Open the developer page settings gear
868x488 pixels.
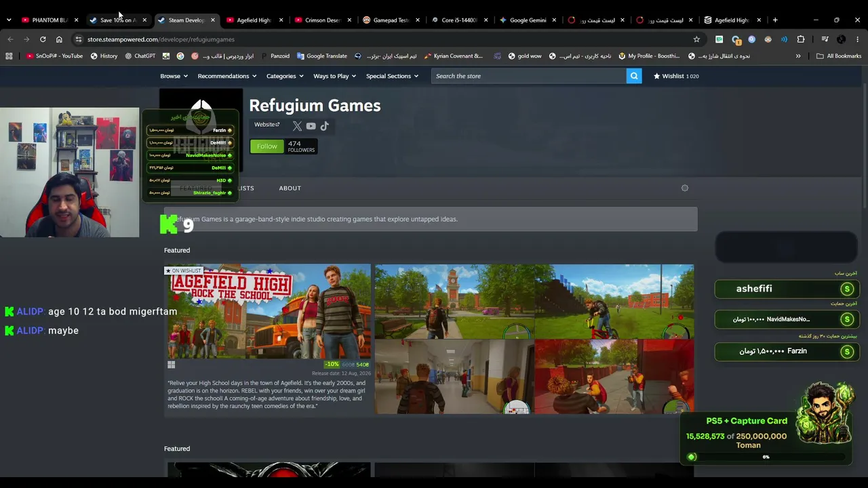685,188
